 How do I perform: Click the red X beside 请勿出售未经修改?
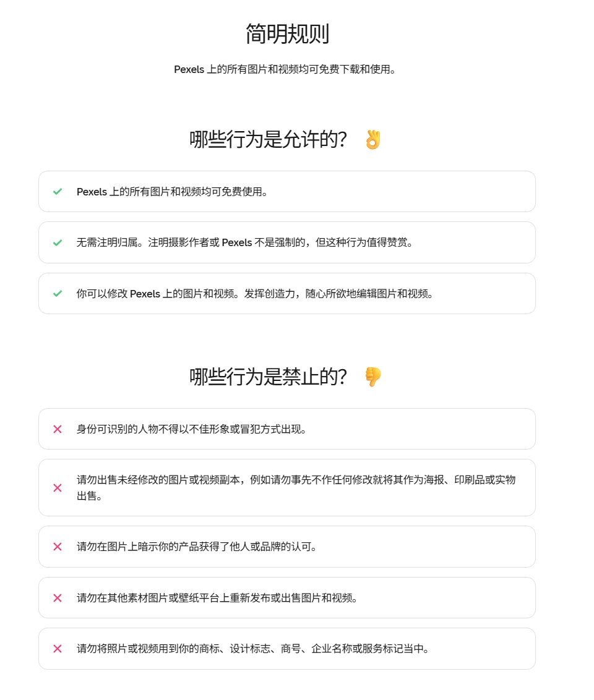(x=58, y=488)
